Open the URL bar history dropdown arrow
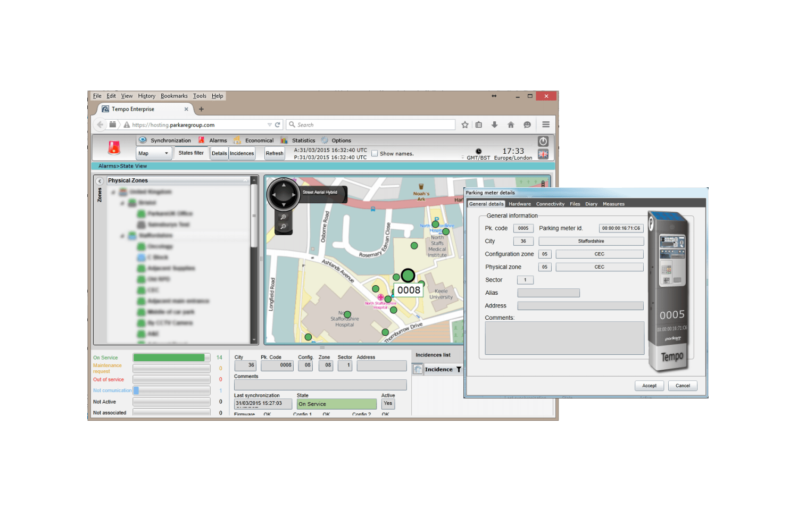798x532 pixels. pos(270,124)
